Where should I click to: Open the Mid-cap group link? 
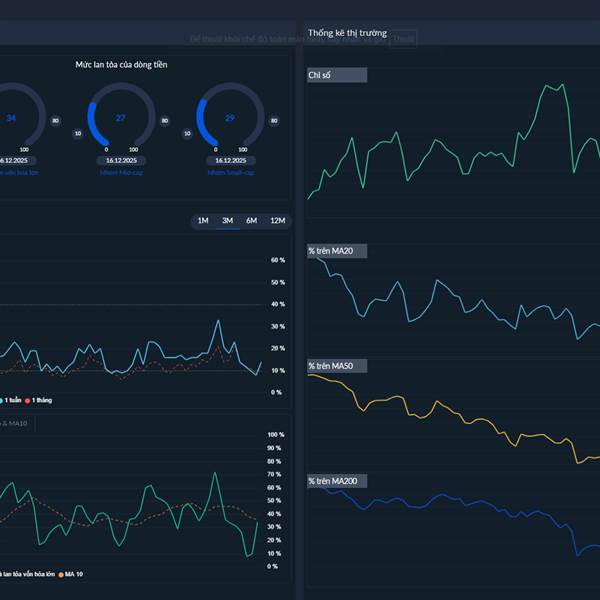click(x=121, y=173)
